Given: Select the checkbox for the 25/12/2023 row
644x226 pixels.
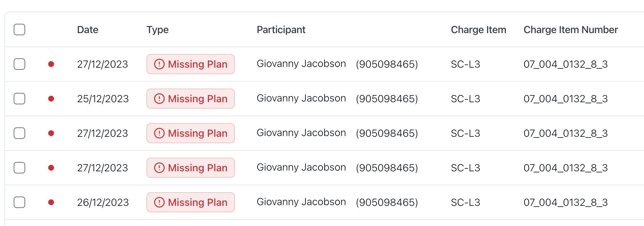Looking at the screenshot, I should coord(19,99).
